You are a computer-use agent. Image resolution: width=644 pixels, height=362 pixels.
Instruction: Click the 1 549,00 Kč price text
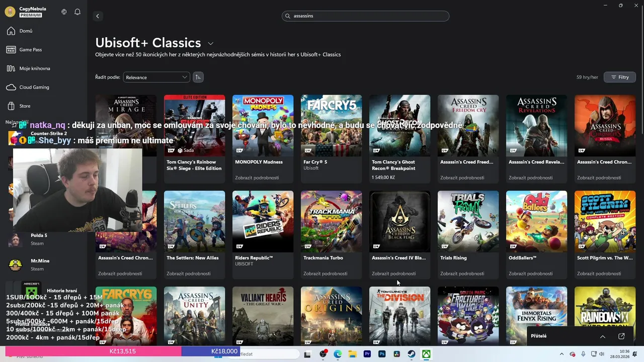383,177
